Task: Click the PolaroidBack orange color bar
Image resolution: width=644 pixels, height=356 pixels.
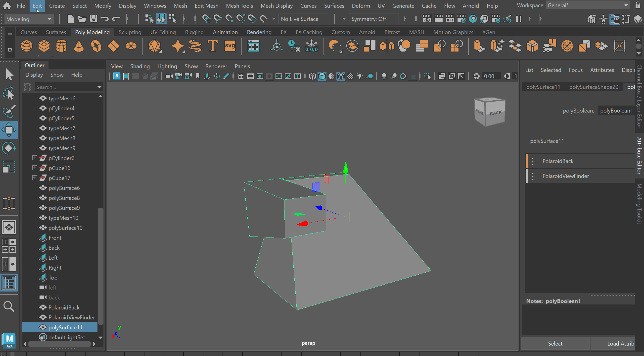Action: [x=527, y=161]
